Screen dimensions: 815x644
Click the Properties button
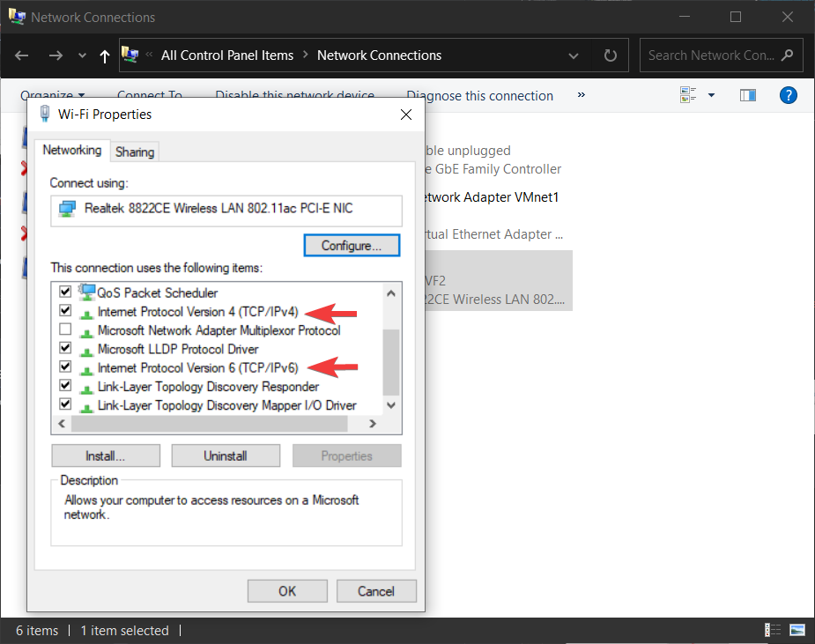tap(346, 455)
